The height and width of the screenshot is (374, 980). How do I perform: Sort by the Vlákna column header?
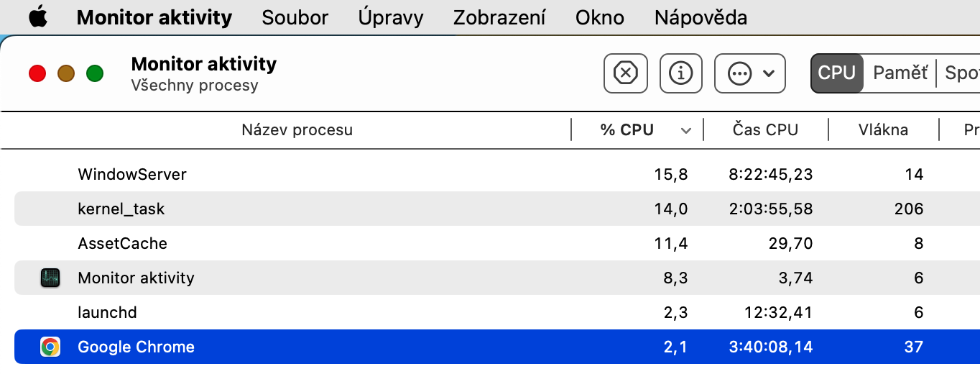click(x=883, y=130)
